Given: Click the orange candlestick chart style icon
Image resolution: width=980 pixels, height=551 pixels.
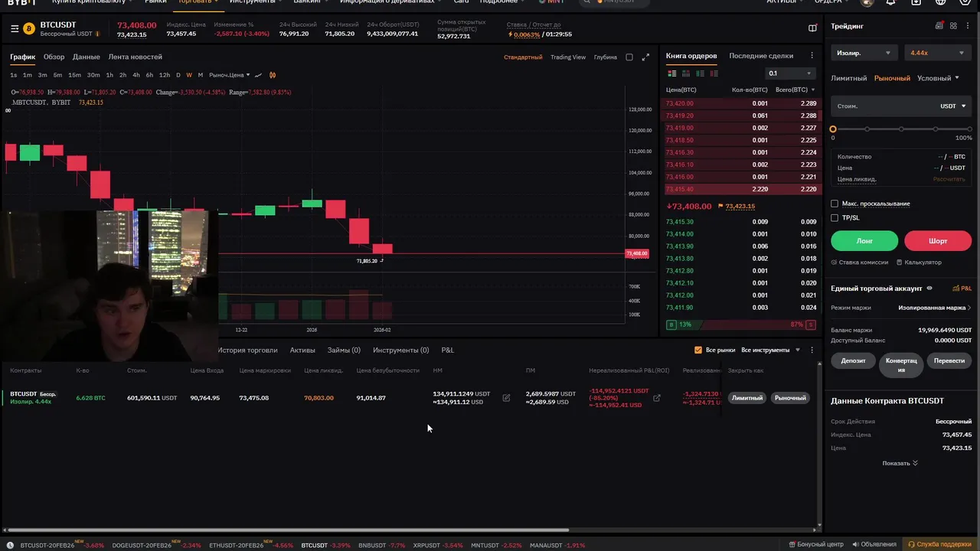Looking at the screenshot, I should tap(273, 75).
